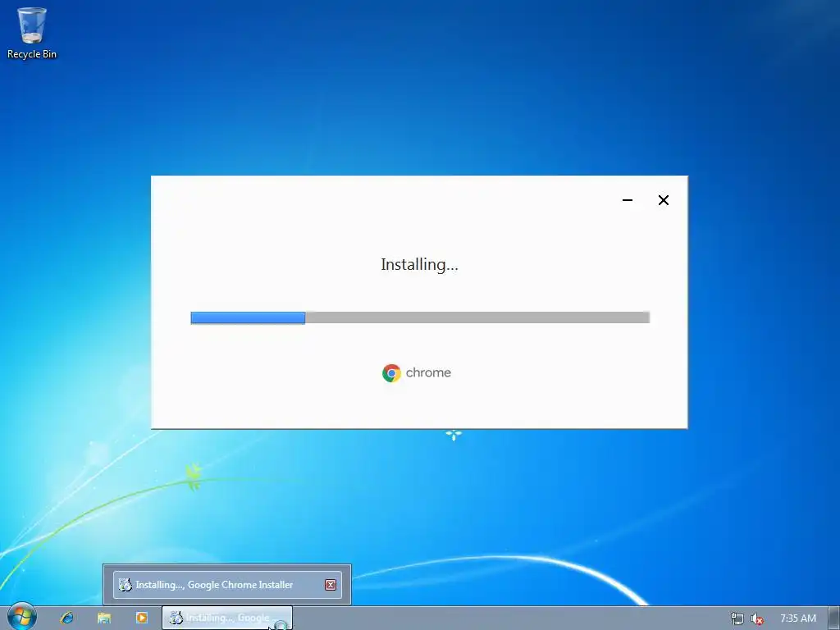Click the installer icon in thumbnail preview

(126, 584)
